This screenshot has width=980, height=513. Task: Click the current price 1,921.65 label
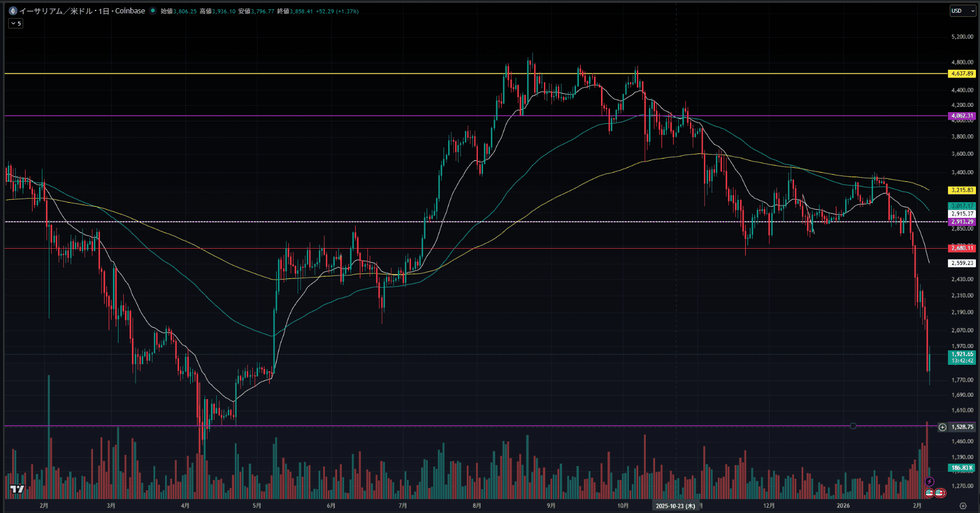962,354
